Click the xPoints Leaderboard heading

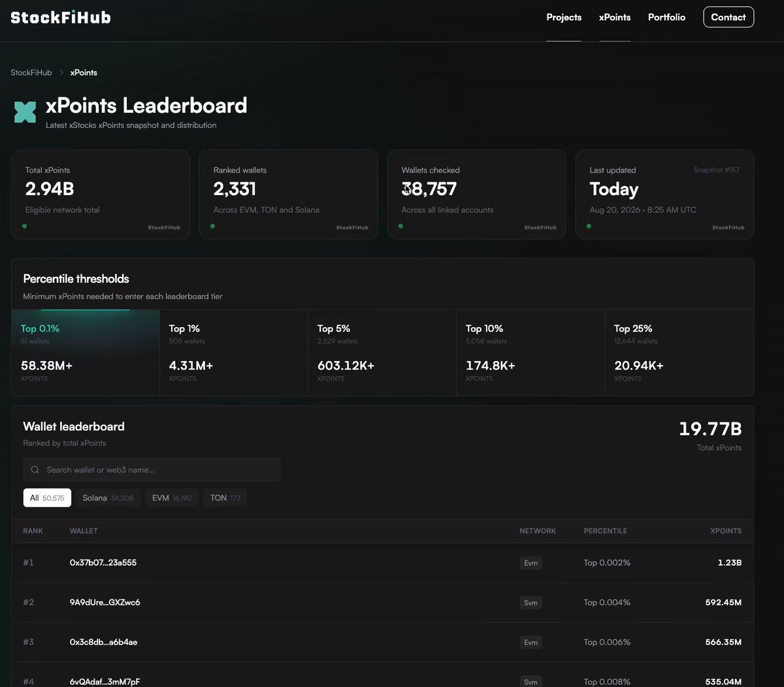pos(146,105)
